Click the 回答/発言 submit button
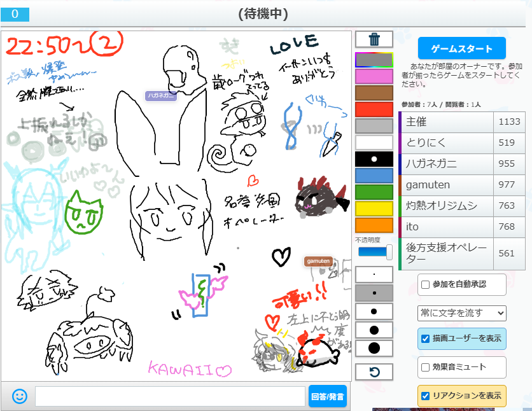The width and height of the screenshot is (532, 411). click(x=328, y=396)
